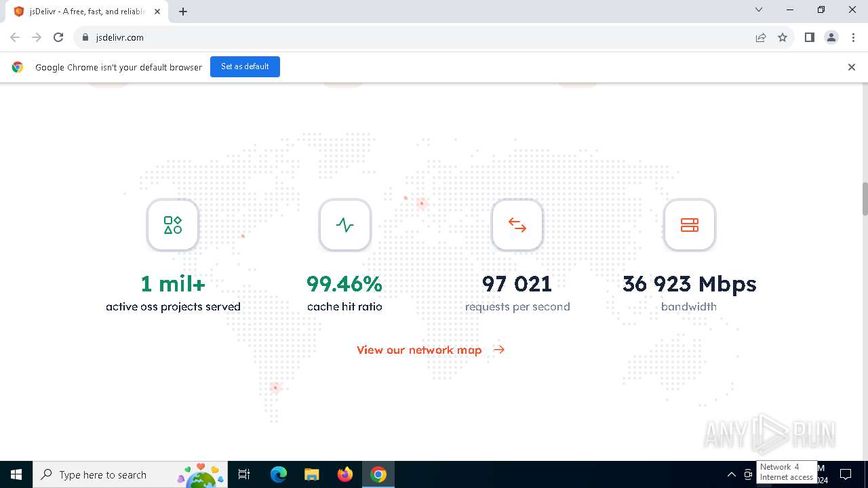Click the Type here to search box
868x488 pixels.
tap(131, 474)
